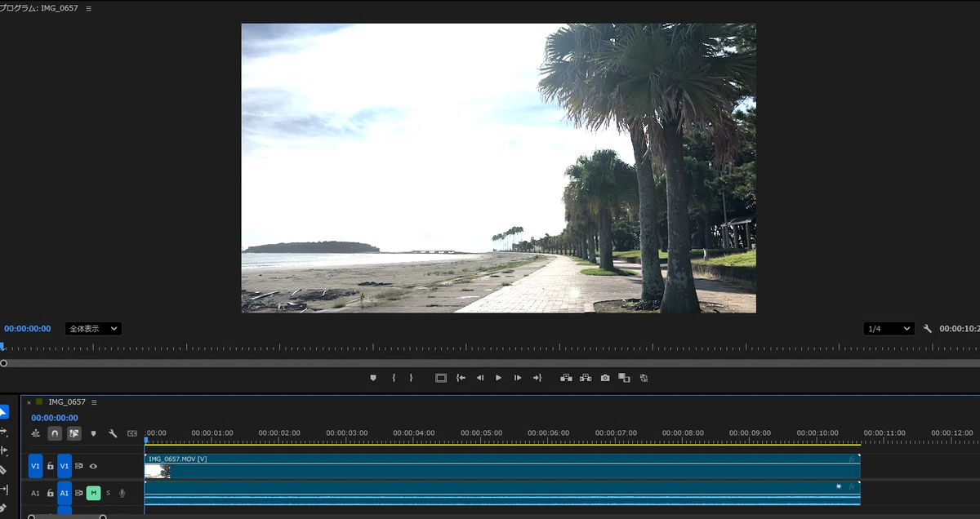Image resolution: width=980 pixels, height=519 pixels.
Task: Toggle V1 sync lock icon
Action: (x=79, y=466)
